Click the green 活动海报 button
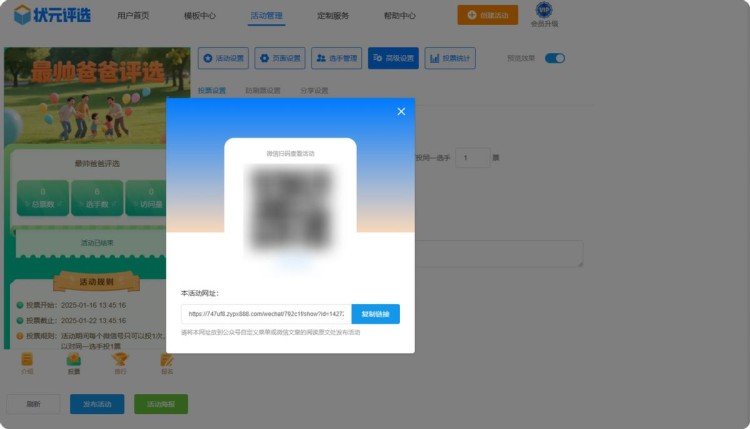750x429 pixels. 161,404
